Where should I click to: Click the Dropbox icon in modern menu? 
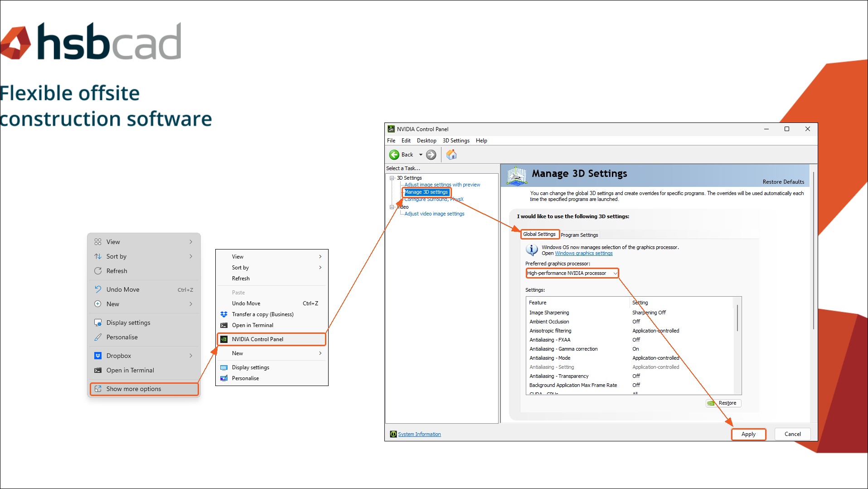coord(98,356)
